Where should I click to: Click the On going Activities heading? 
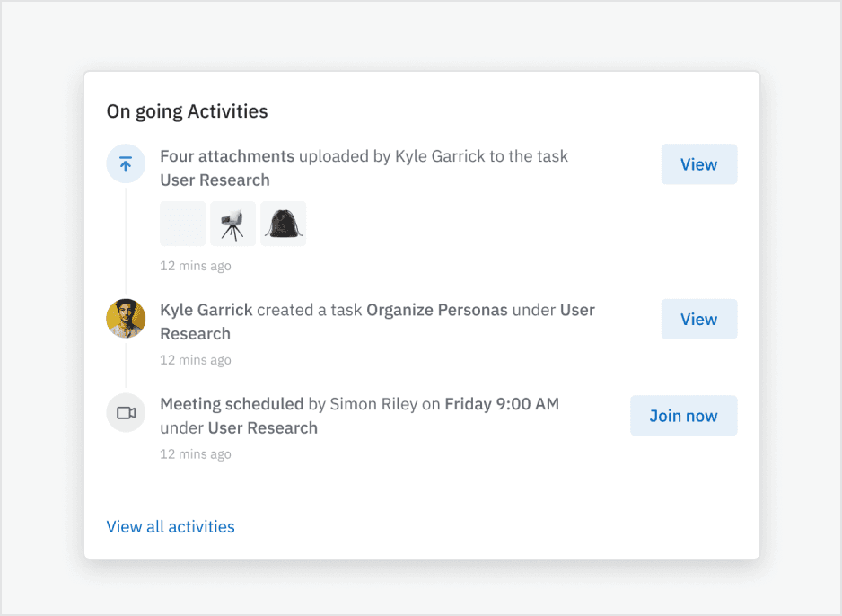point(187,111)
